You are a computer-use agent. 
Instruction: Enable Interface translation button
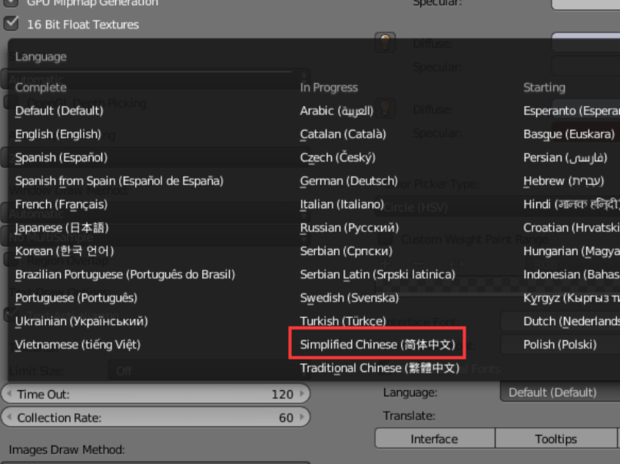point(435,439)
